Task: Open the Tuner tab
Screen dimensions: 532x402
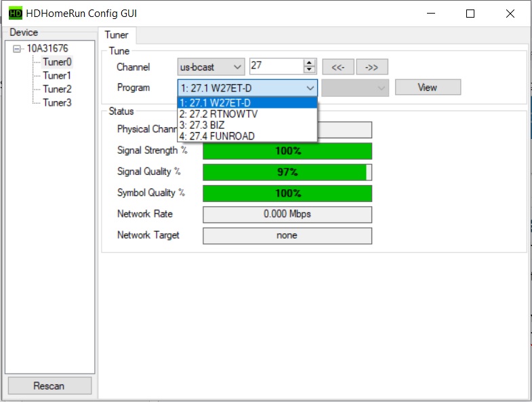Action: point(117,35)
